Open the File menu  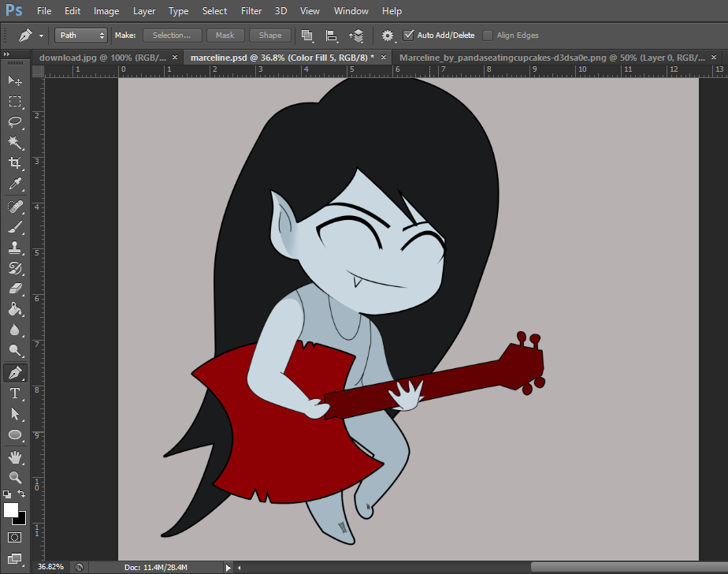click(44, 11)
